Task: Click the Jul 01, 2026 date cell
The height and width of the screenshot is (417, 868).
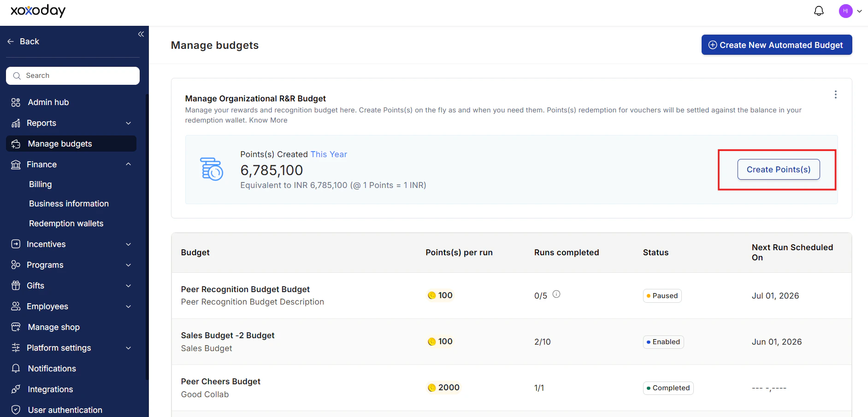Action: click(x=775, y=296)
